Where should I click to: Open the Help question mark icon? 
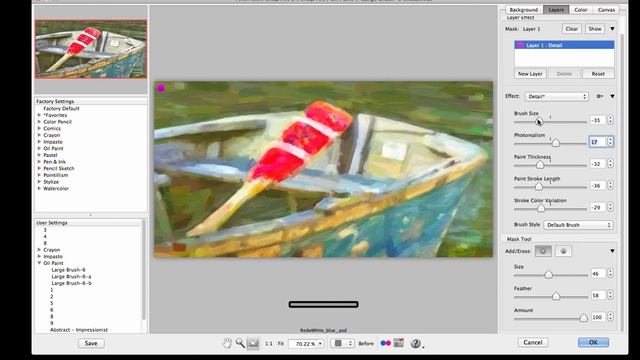point(416,343)
